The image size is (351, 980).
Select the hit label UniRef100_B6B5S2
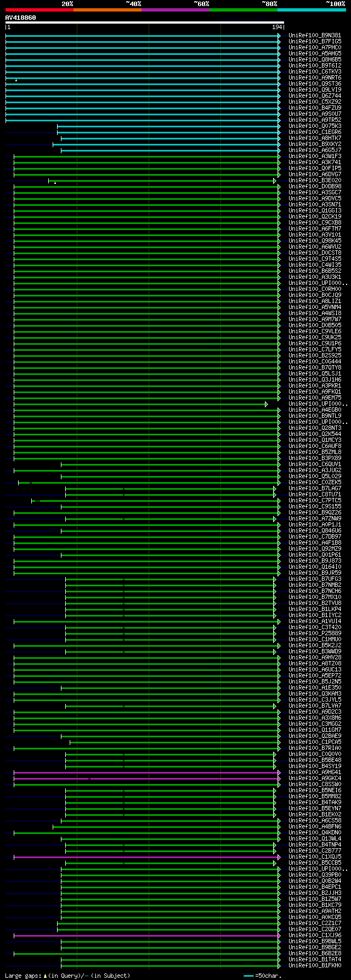click(x=315, y=271)
